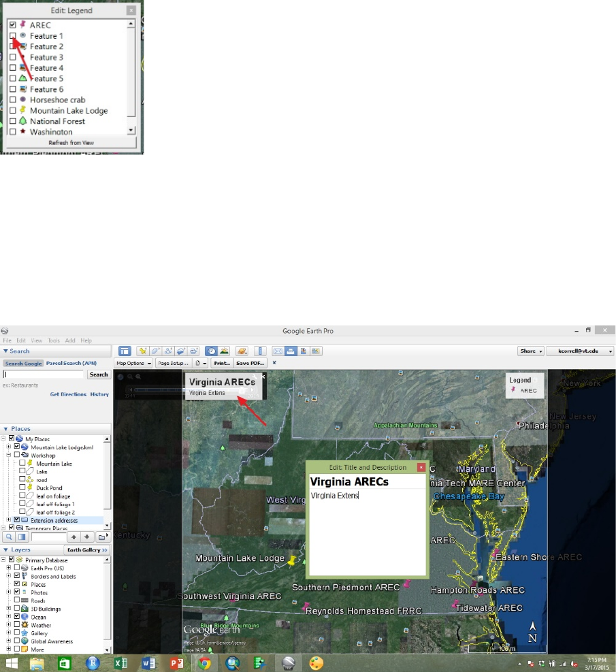Show the ruler tool

tap(260, 351)
